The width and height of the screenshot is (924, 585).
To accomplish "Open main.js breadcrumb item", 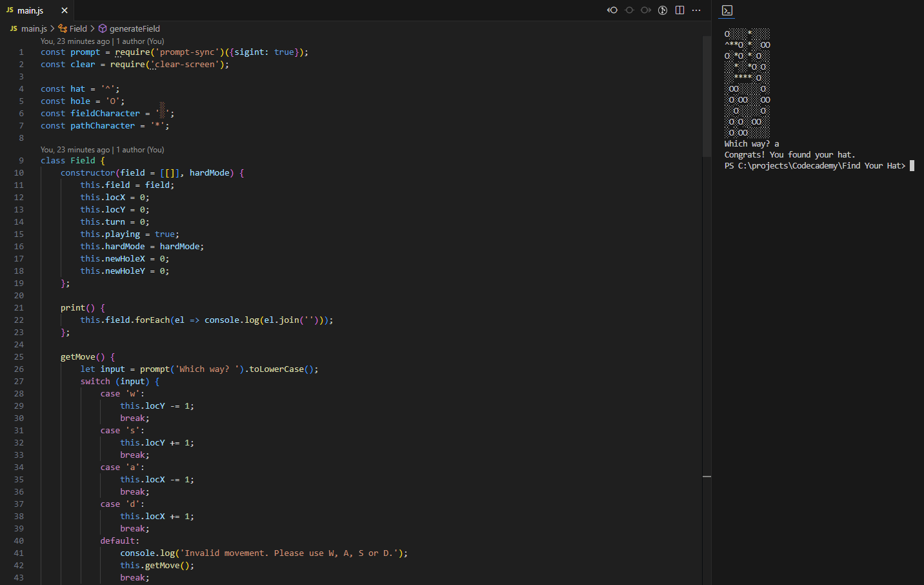I will (34, 28).
